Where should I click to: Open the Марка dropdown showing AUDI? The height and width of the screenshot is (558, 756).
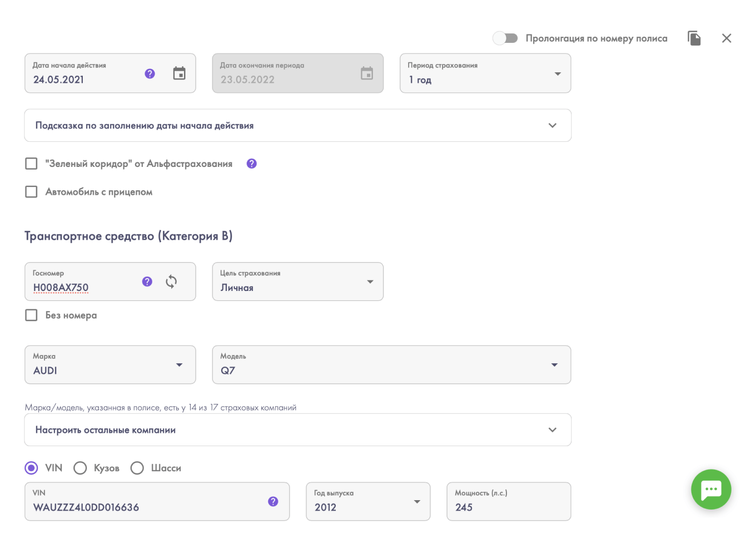tap(110, 365)
